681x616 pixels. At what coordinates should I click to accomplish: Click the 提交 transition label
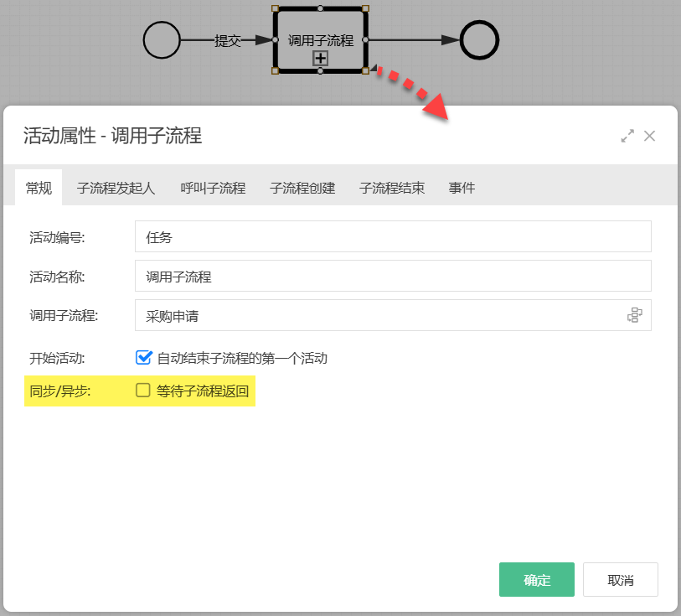pyautogui.click(x=227, y=40)
